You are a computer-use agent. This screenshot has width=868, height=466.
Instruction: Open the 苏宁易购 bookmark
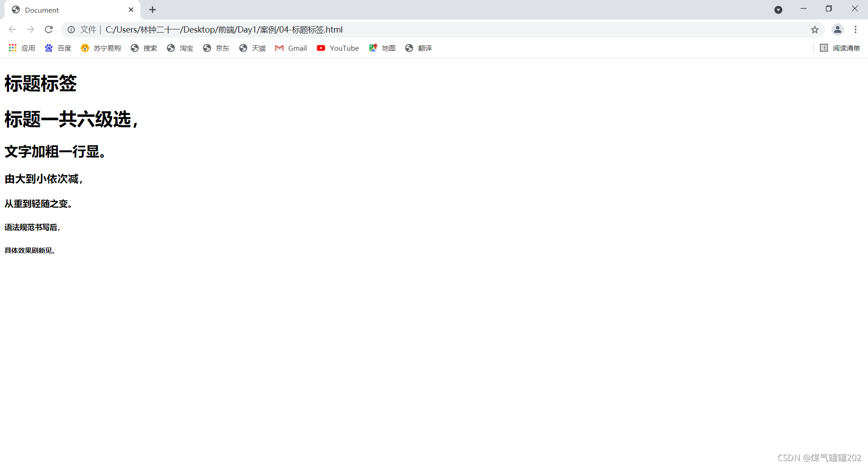pos(101,48)
